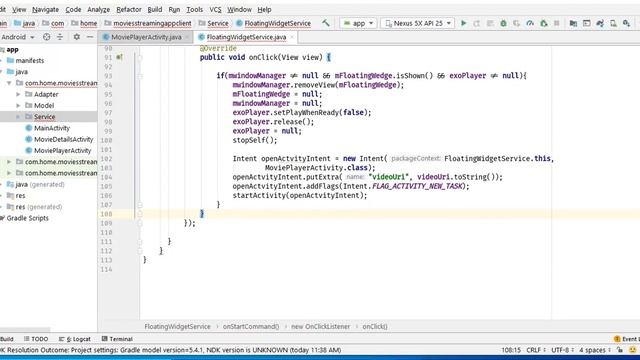Open the View menu

pos(19,9)
